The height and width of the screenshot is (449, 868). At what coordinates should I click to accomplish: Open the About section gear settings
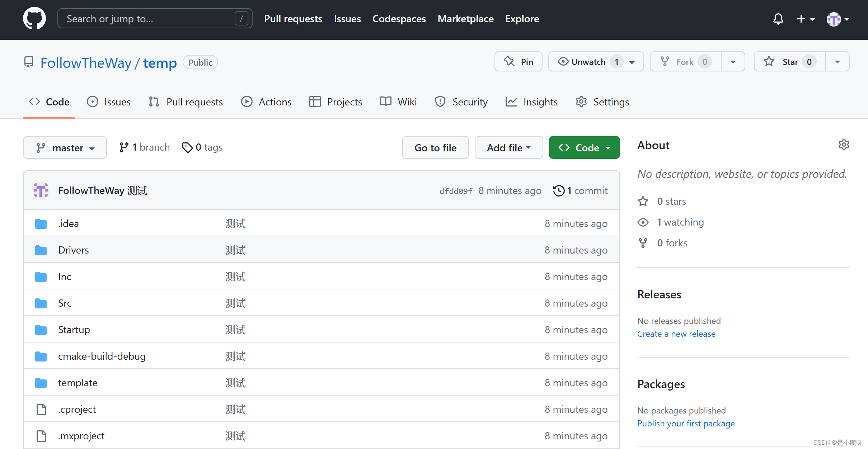coord(844,145)
